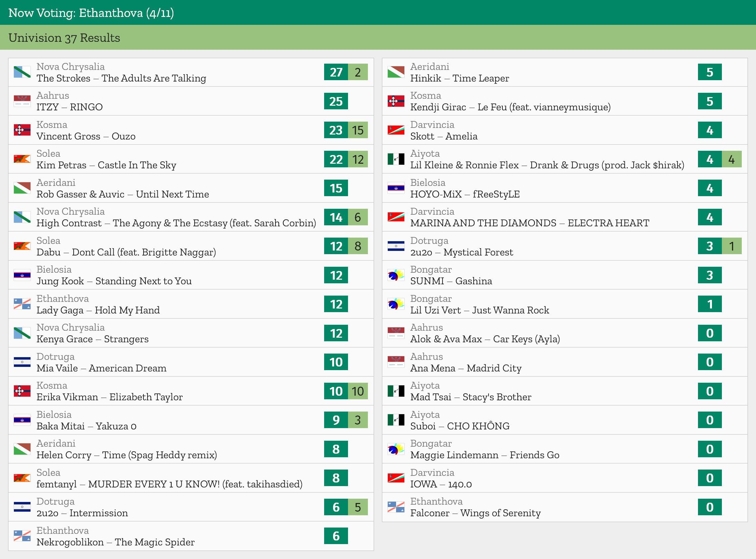The width and height of the screenshot is (756, 559).
Task: Click the Bielosia flag beside Jung Kook entry
Action: click(22, 275)
